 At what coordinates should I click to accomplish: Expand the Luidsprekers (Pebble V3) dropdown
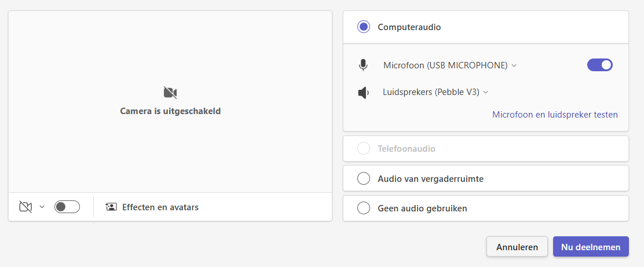coord(436,93)
